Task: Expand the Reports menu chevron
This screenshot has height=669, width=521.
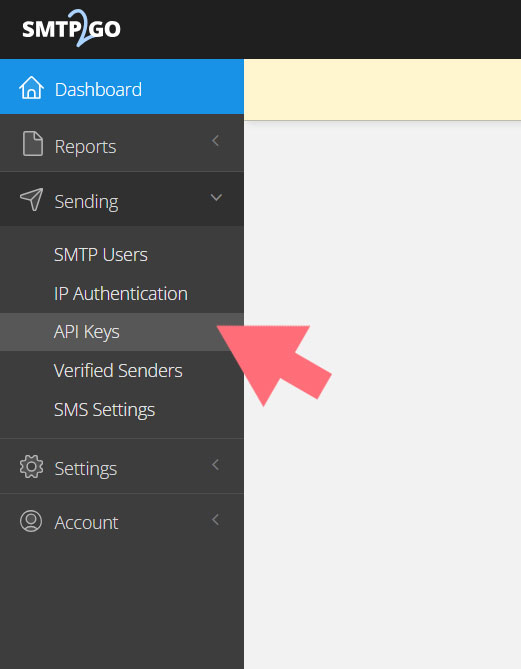Action: (x=215, y=140)
